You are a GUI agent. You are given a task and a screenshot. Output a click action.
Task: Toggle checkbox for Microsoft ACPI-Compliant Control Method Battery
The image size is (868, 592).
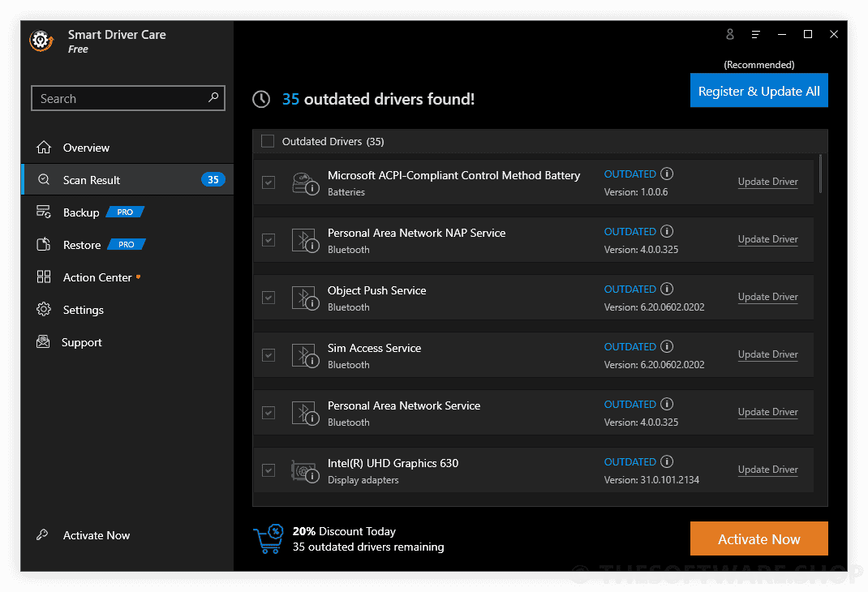point(269,182)
